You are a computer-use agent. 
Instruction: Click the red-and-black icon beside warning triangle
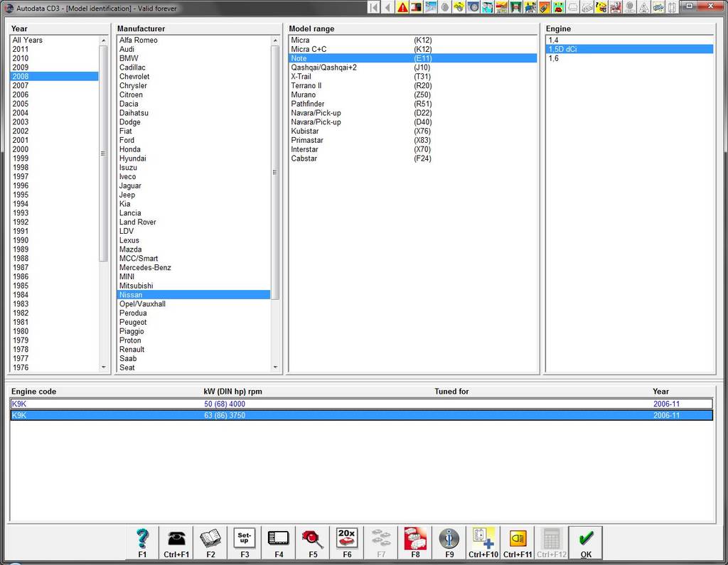pyautogui.click(x=417, y=7)
